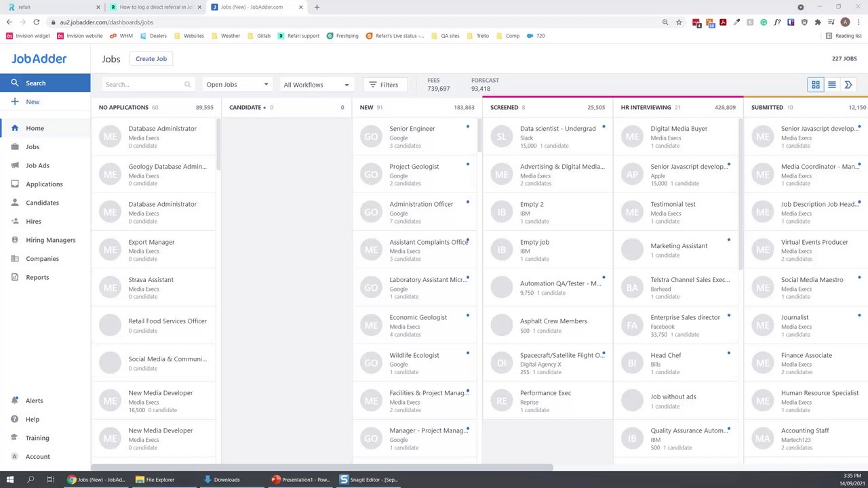
Task: Switch to list view icon
Action: [832, 85]
